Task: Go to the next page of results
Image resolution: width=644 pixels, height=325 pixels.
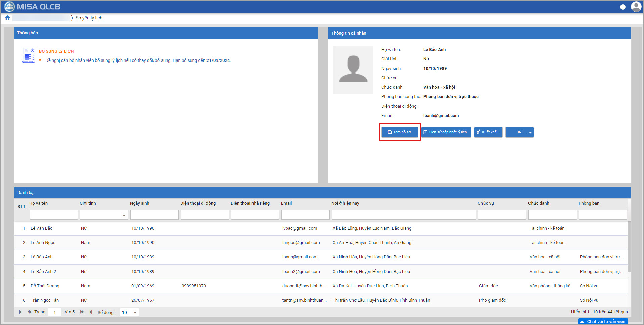Action: point(82,312)
